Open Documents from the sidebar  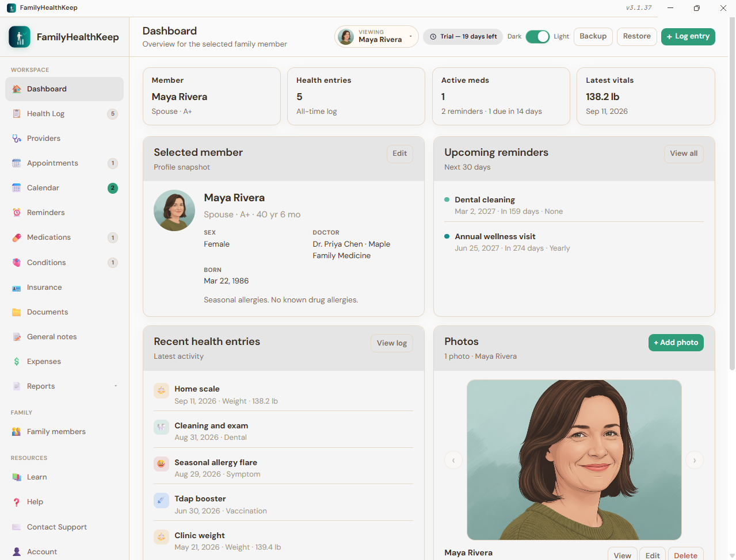coord(64,312)
